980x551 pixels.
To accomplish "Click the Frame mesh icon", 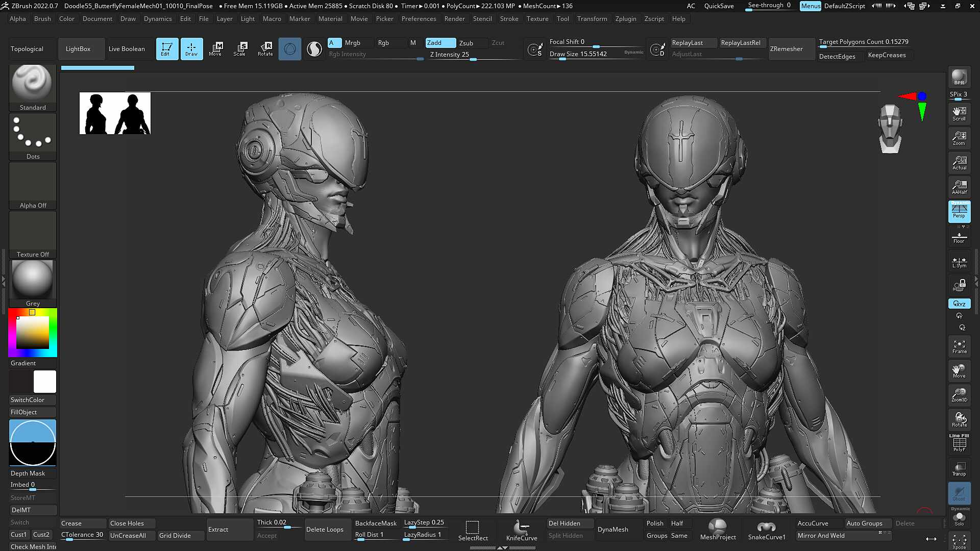I will [959, 346].
